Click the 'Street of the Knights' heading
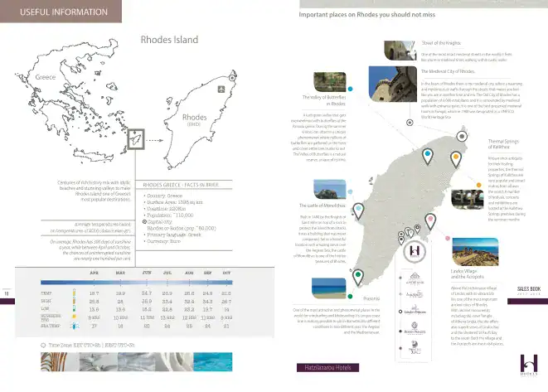548x392 pixels. click(x=441, y=43)
